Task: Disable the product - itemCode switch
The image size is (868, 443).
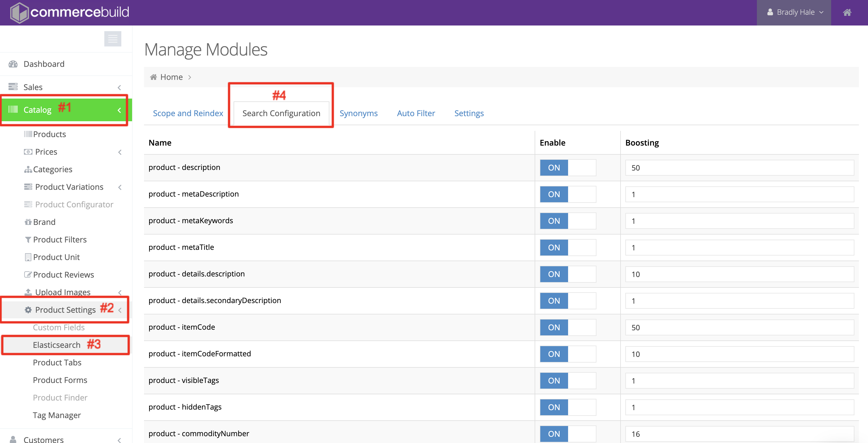Action: click(x=568, y=327)
